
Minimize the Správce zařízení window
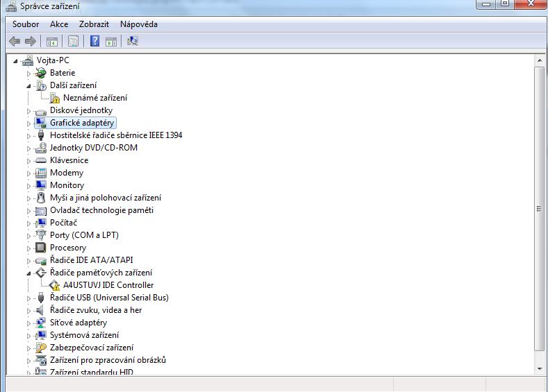click(x=485, y=4)
